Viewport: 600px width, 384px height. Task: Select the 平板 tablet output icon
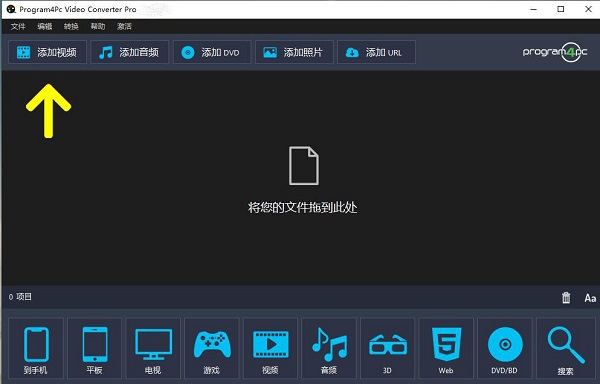(95, 348)
